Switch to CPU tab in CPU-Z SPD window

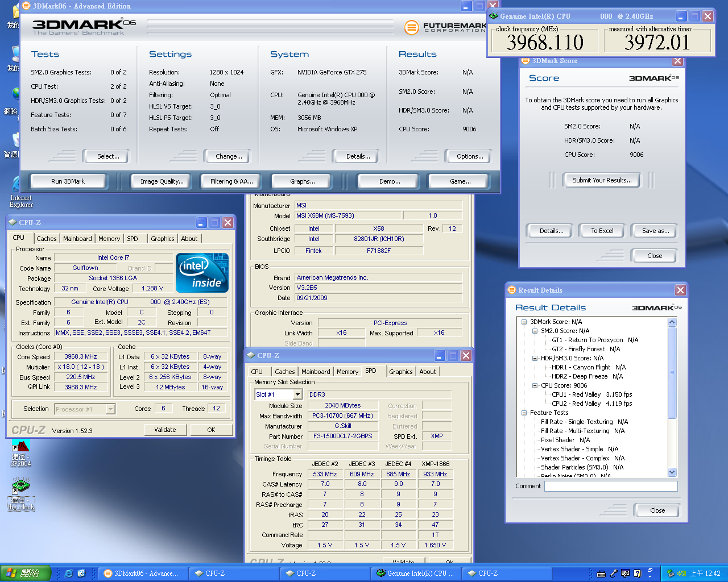click(257, 372)
